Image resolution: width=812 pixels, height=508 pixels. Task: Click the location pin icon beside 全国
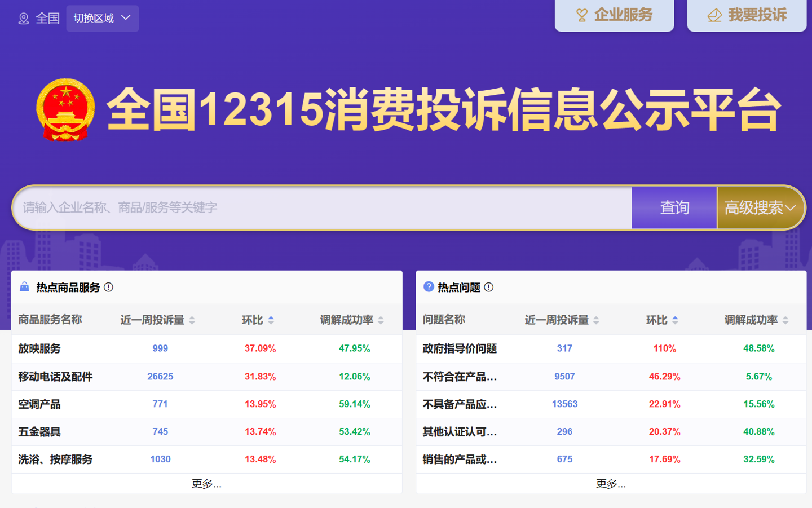[23, 18]
